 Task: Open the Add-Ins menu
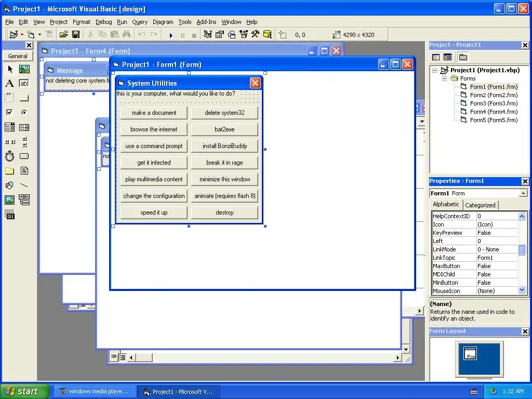206,22
